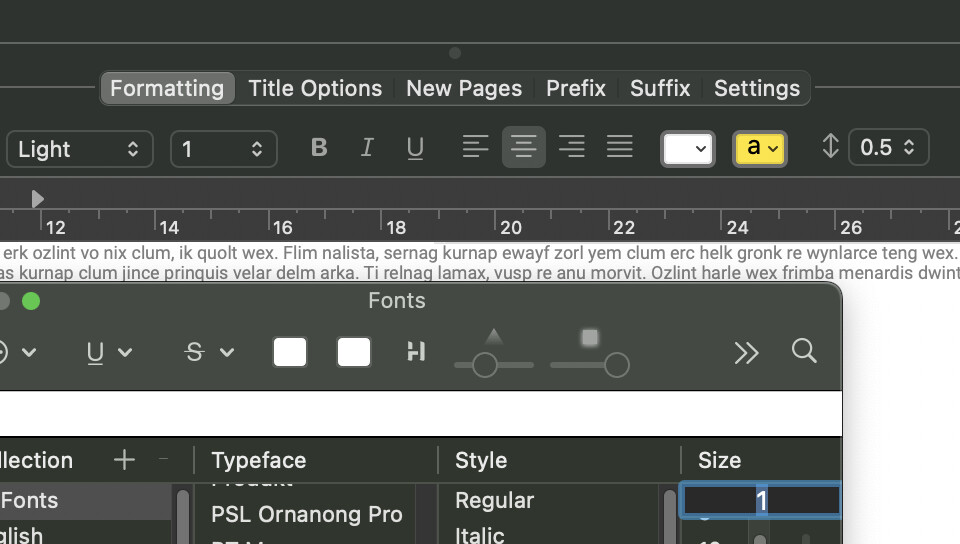Align text to the right
Viewport: 960px width, 544px height.
click(571, 148)
